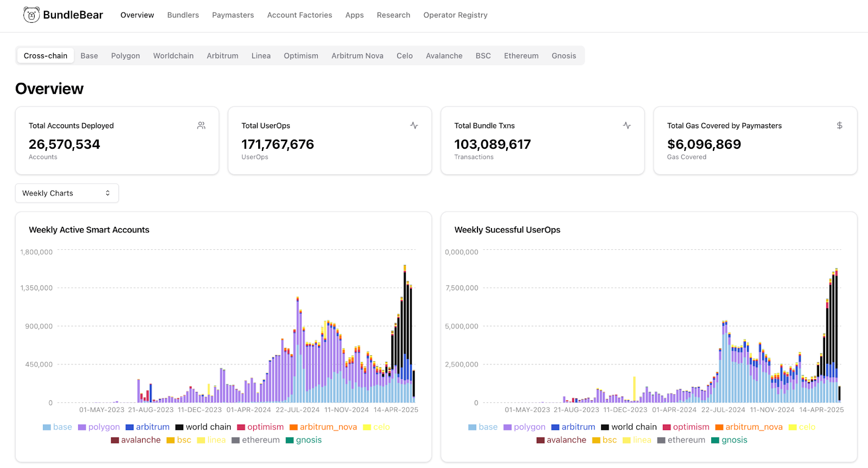
Task: Toggle bsc in Active Smart Accounts legend
Action: [x=179, y=440]
